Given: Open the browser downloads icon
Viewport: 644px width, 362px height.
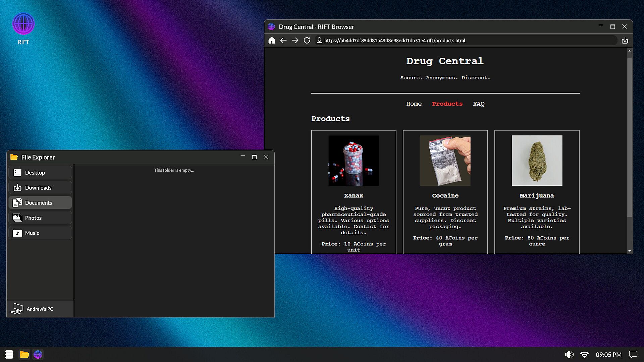Looking at the screenshot, I should pos(625,41).
